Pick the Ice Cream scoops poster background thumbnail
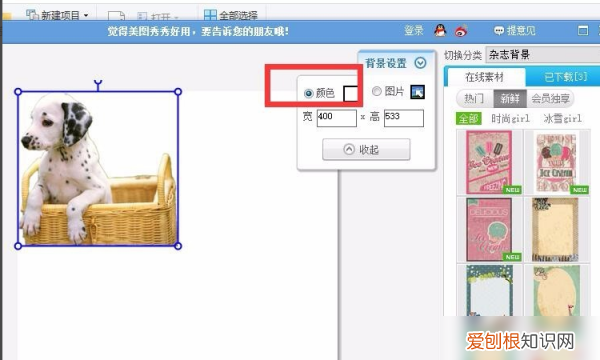Viewport: 600px width, 360px height. (557, 162)
